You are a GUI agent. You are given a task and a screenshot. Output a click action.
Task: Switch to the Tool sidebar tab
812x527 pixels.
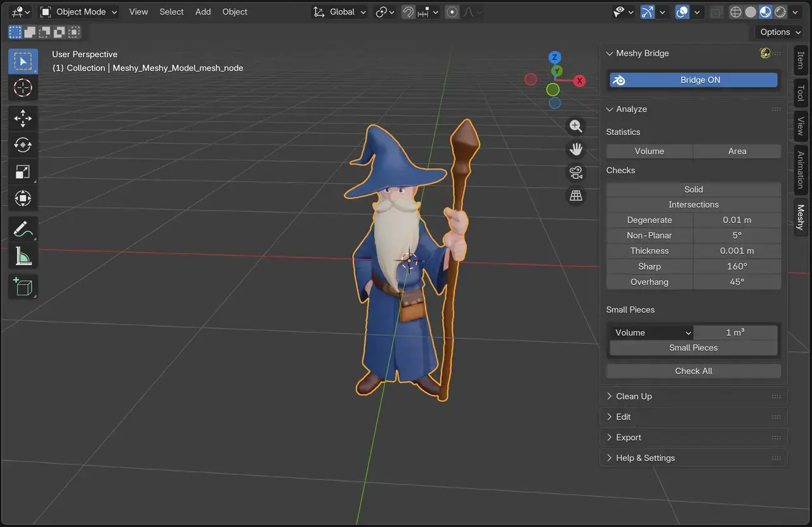coord(801,93)
